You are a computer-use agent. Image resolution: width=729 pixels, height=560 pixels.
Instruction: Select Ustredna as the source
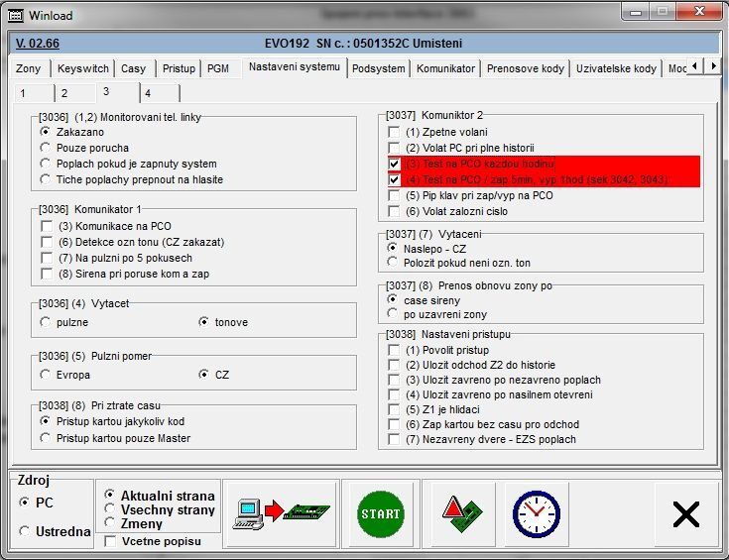(24, 532)
